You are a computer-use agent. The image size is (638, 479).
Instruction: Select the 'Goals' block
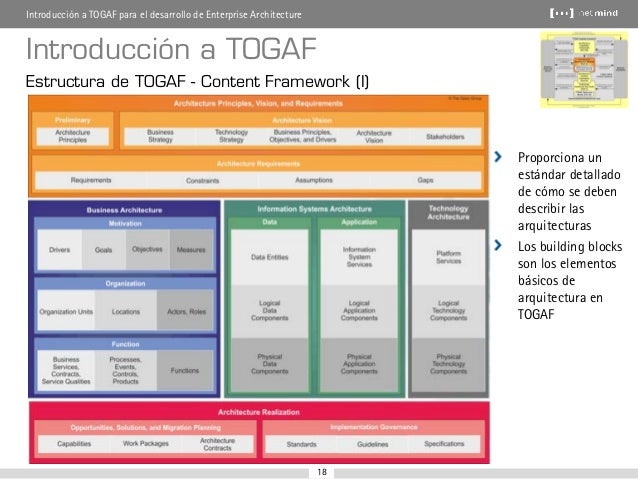point(104,249)
